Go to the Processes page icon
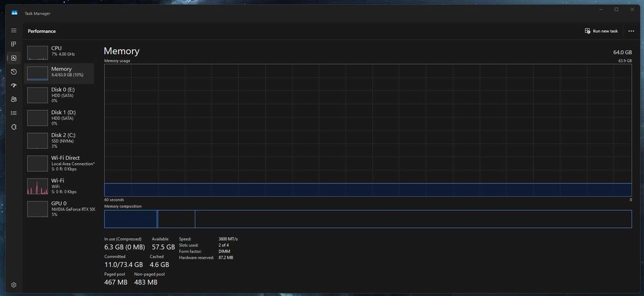Viewport: 644px width, 296px height. click(14, 44)
